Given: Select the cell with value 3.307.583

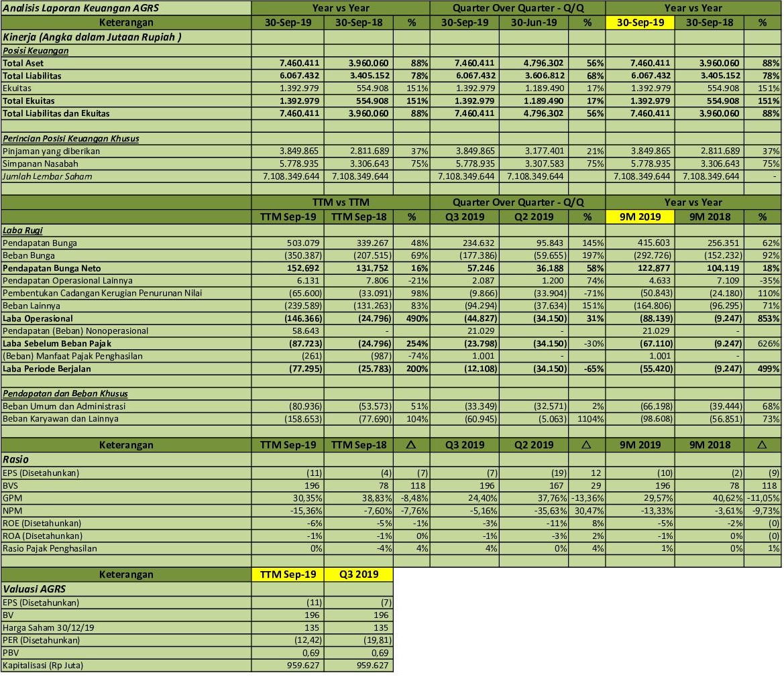Looking at the screenshot, I should 533,164.
